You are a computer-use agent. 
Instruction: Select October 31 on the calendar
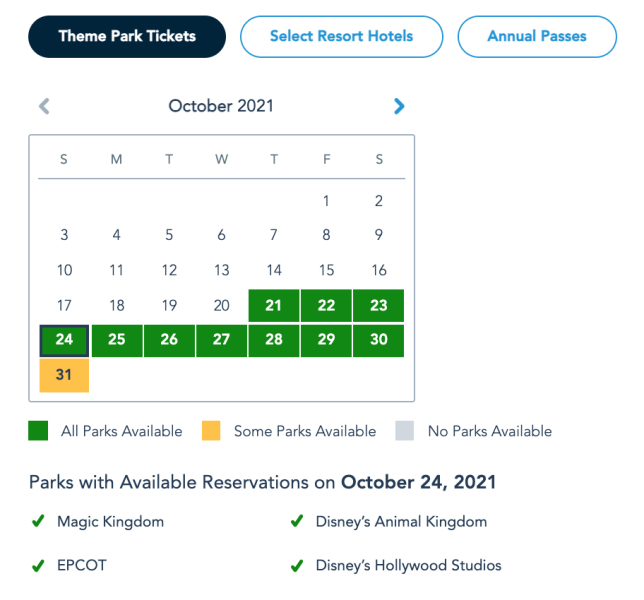tap(64, 375)
